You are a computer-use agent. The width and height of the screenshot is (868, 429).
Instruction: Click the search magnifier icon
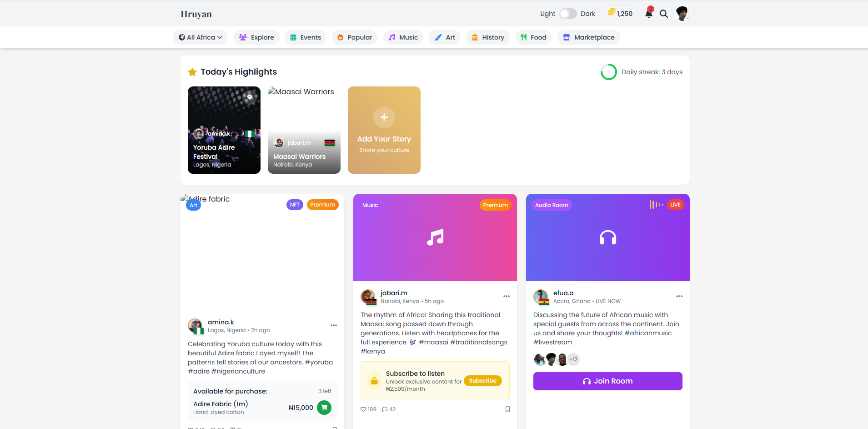point(664,14)
